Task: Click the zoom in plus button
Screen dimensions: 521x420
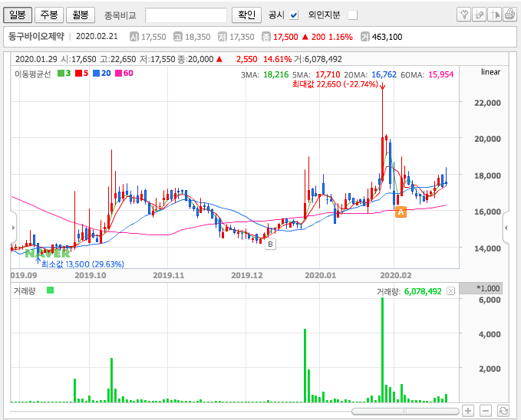Action: (468, 411)
